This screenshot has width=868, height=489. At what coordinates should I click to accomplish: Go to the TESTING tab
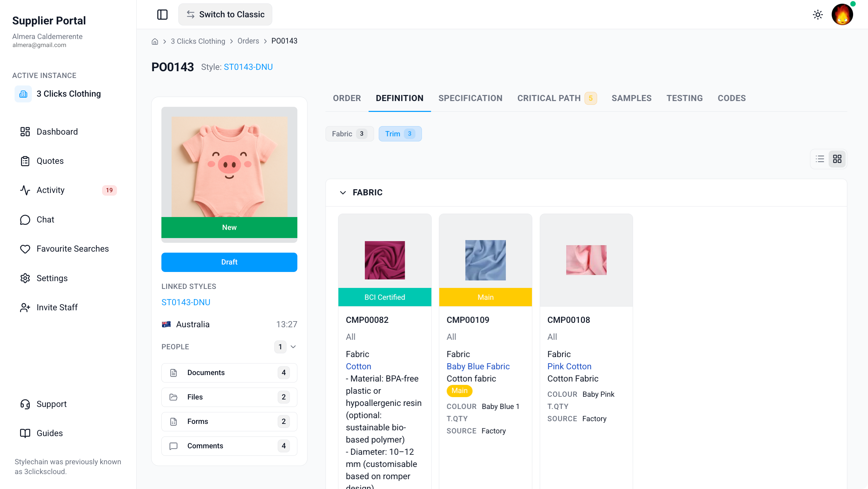pos(685,98)
